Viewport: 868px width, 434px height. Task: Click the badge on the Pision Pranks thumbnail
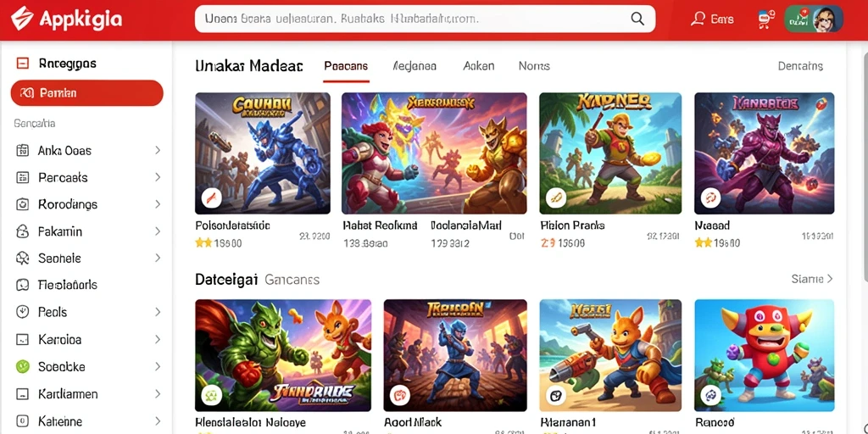click(x=555, y=197)
